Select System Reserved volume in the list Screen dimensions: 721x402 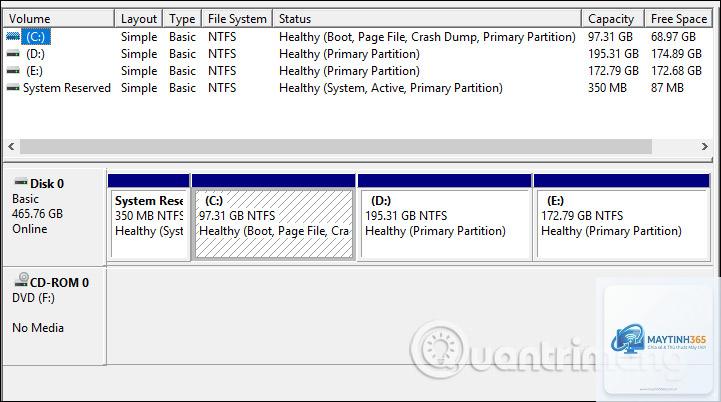pos(67,88)
